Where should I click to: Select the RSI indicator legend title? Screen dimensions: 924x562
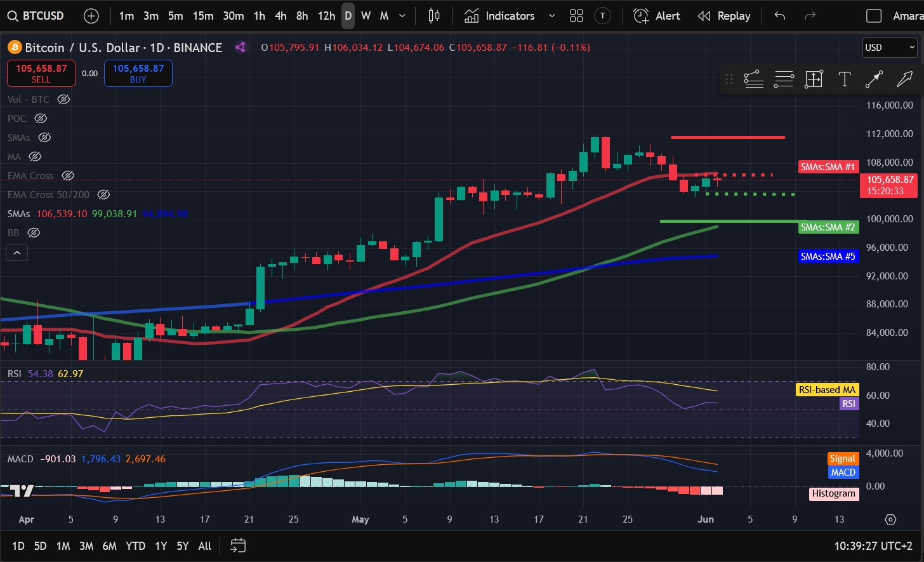[x=15, y=374]
